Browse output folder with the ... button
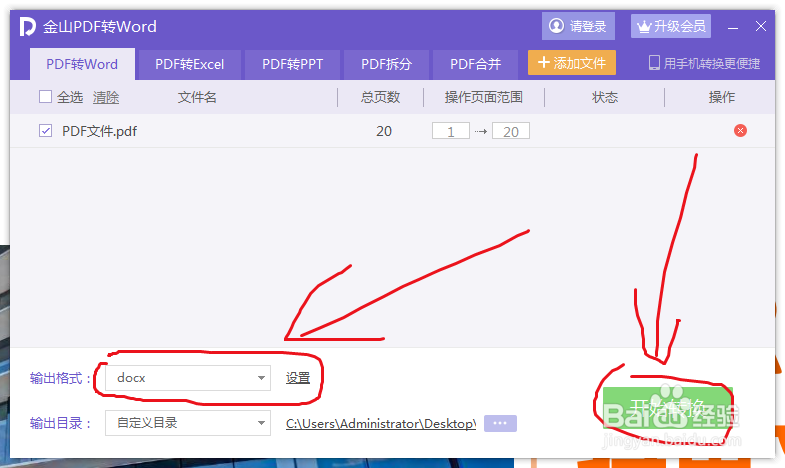This screenshot has width=785, height=468. (500, 423)
